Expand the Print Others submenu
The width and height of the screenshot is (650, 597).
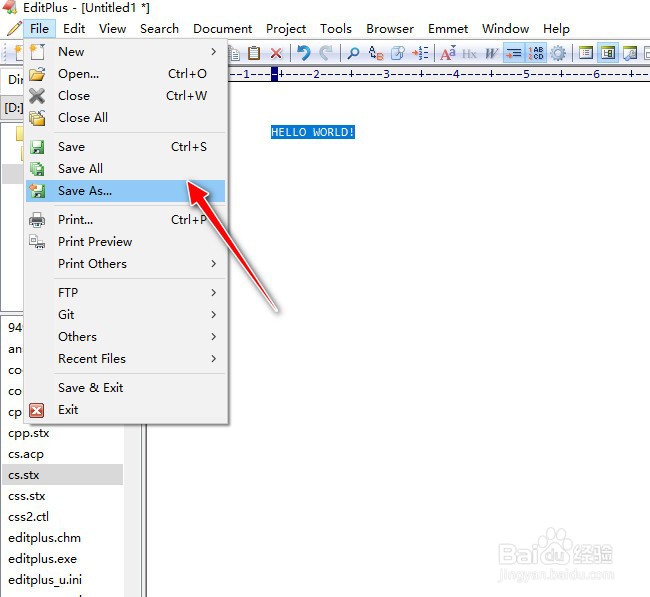coord(213,264)
